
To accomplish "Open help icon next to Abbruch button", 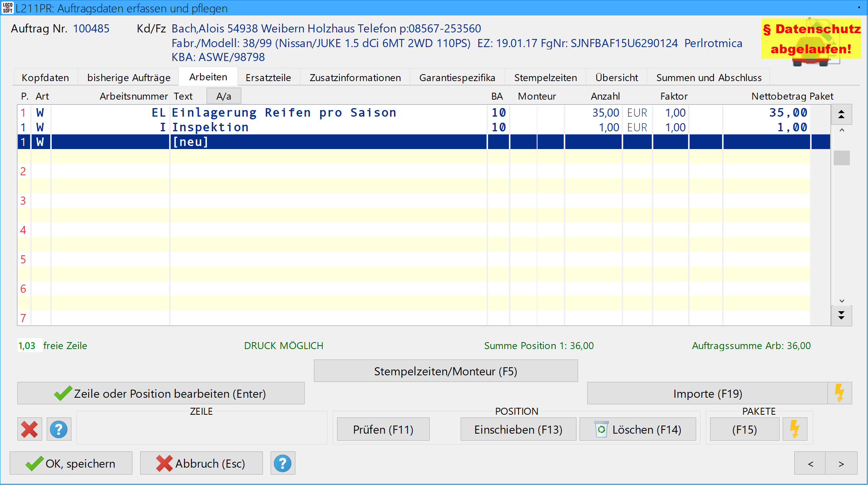I will pos(283,463).
